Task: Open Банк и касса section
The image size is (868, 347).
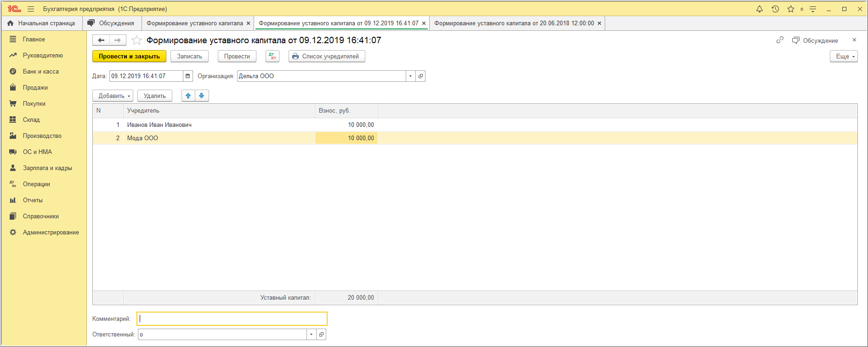Action: (x=40, y=72)
